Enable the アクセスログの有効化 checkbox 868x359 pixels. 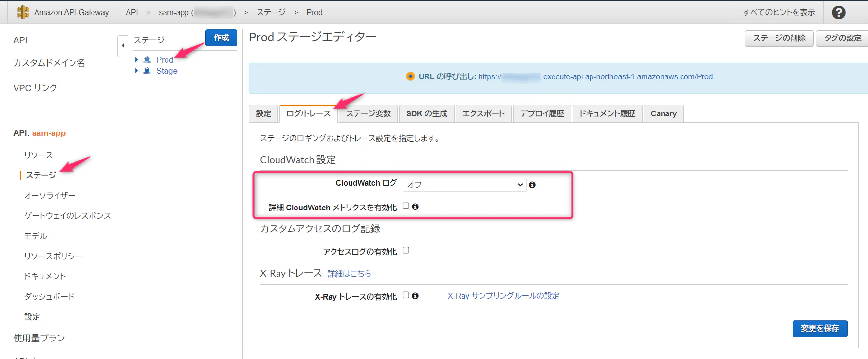coord(406,250)
